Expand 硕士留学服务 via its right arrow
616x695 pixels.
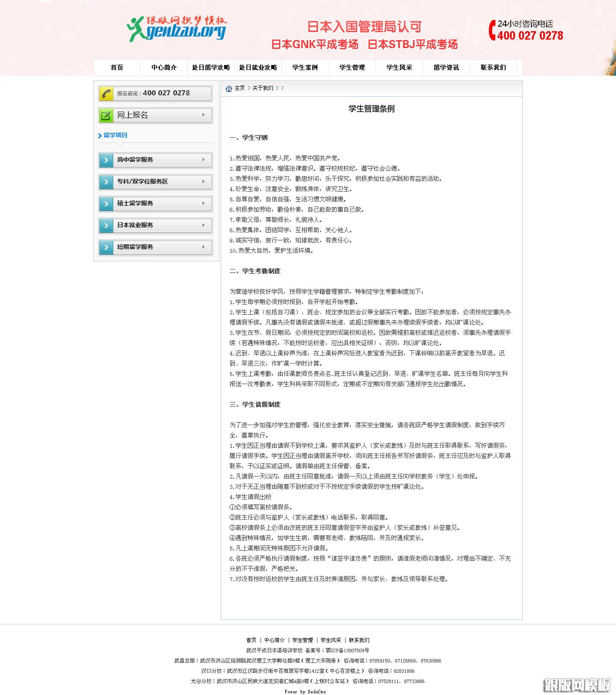click(204, 203)
